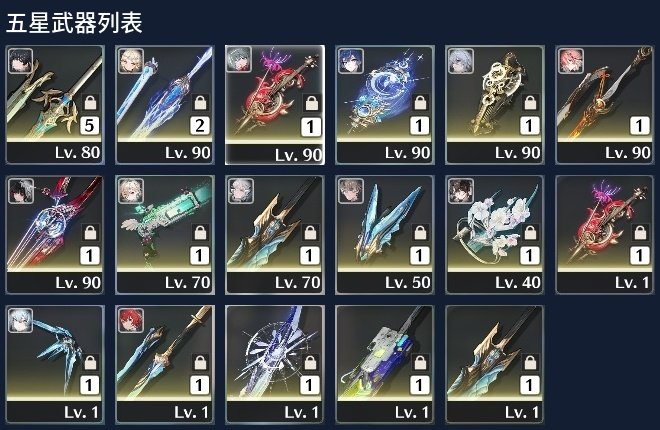Select the shattered-glass blue sword at Lv. 1

[x=275, y=364]
